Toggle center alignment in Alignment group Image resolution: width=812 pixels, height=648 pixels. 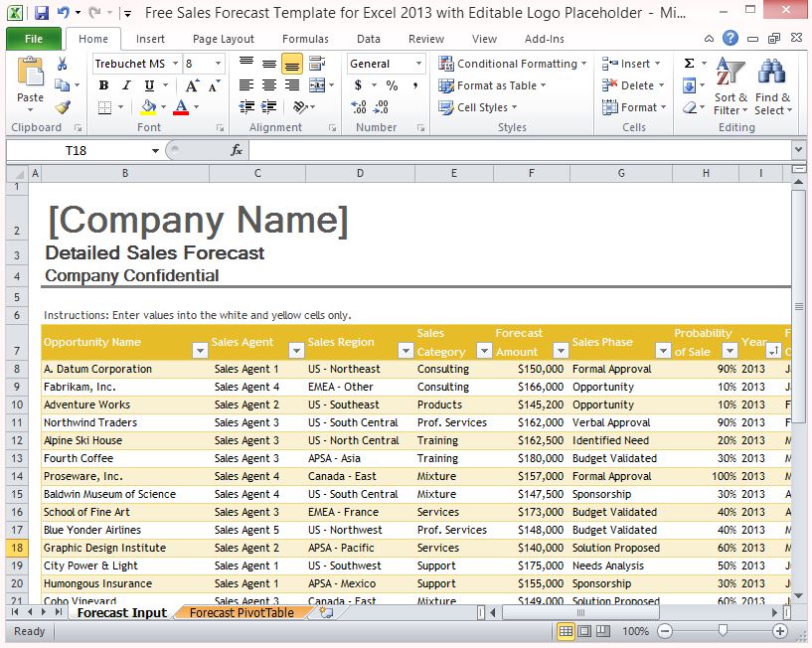tap(269, 85)
